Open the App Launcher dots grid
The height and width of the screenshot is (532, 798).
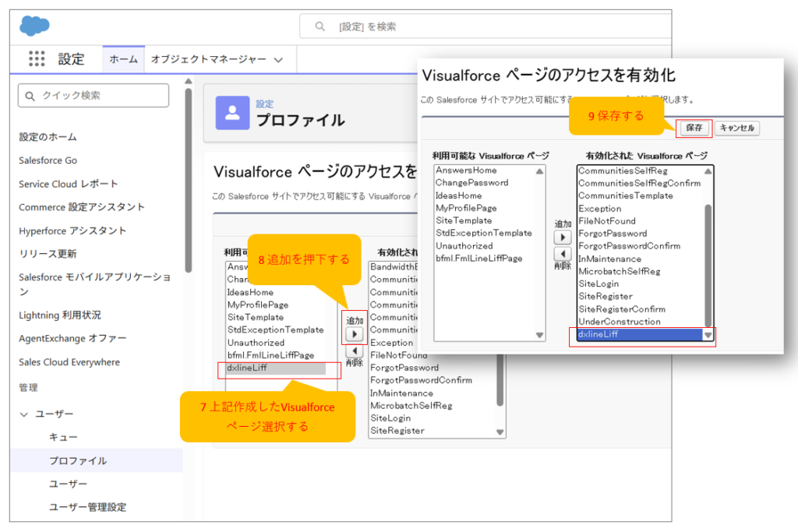[x=37, y=58]
